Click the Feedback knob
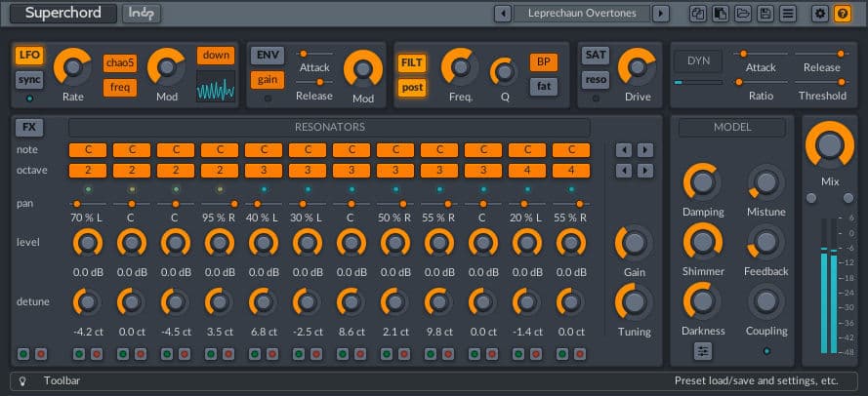 point(766,242)
